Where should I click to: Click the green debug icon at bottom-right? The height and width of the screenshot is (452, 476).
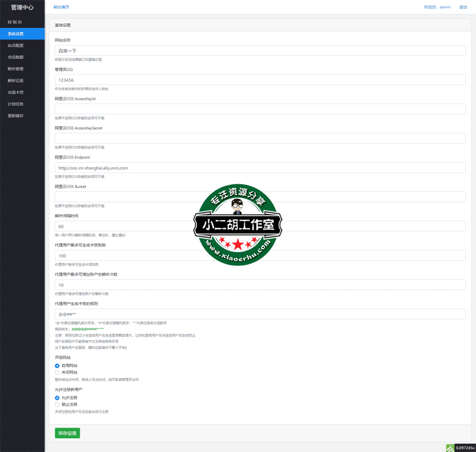450,448
